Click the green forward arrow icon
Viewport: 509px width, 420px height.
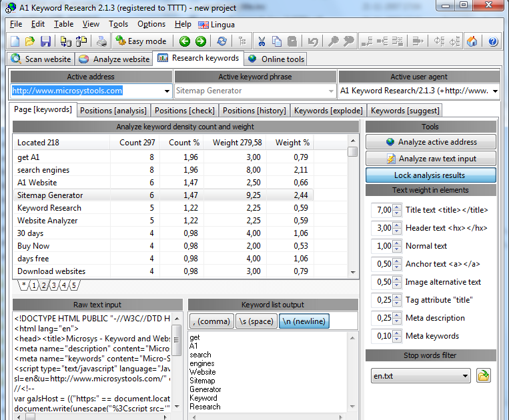(x=200, y=41)
